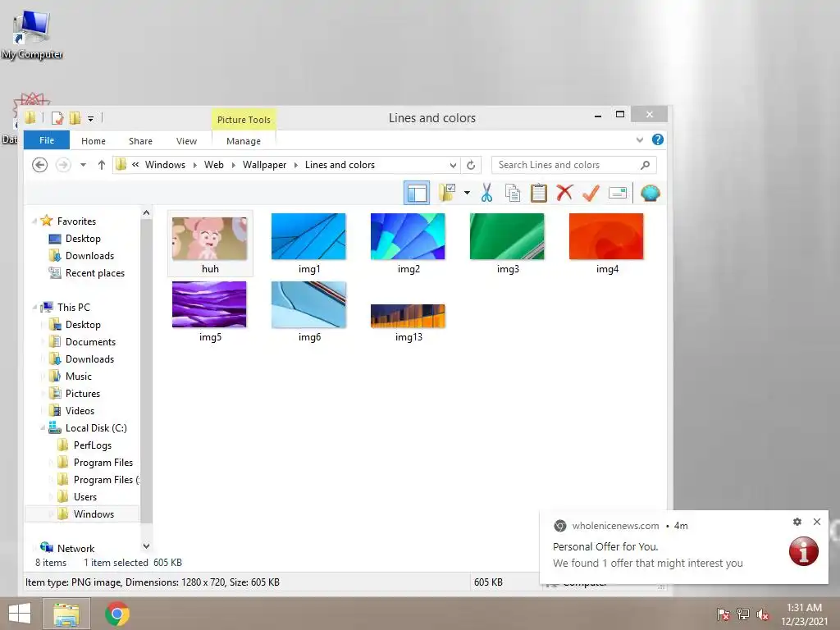Open the File tab
The height and width of the screenshot is (630, 840).
[x=47, y=139]
